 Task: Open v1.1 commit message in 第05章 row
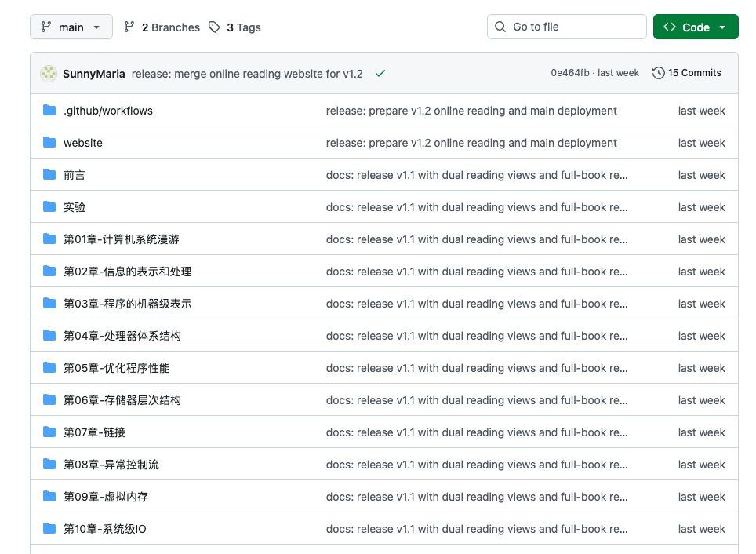[x=477, y=368]
